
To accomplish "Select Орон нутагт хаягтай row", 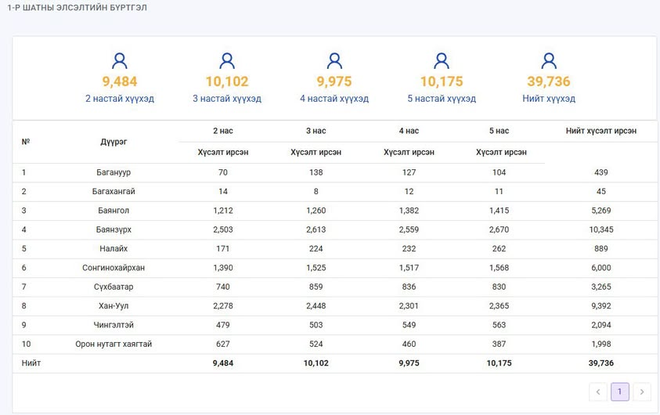I will click(335, 344).
